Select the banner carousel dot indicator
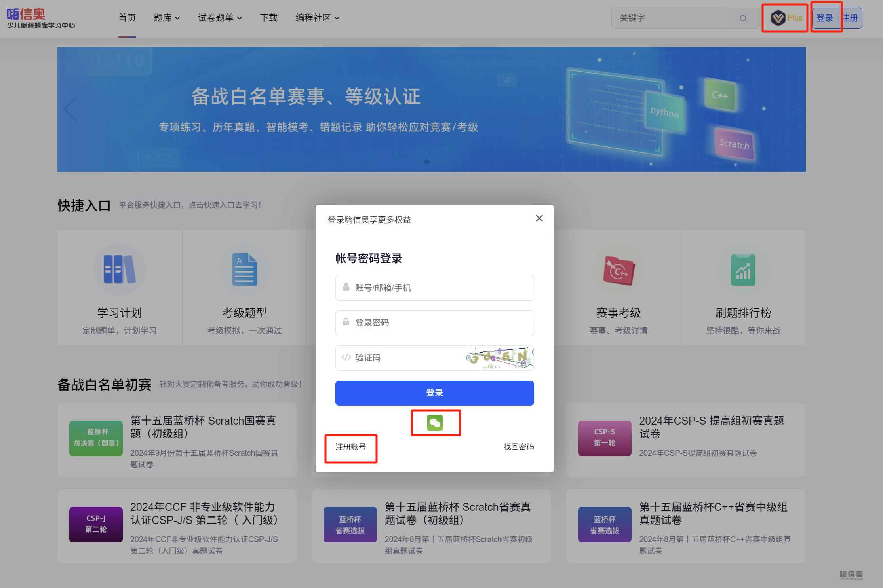The image size is (883, 588). point(427,161)
